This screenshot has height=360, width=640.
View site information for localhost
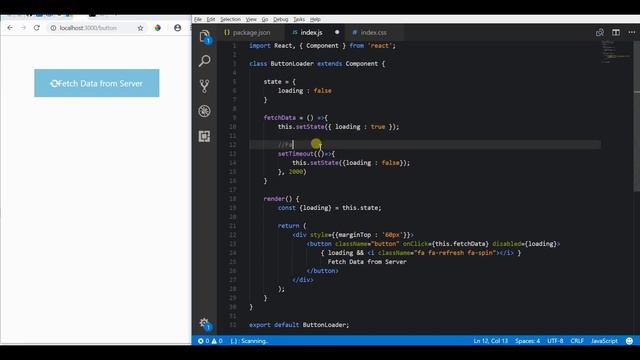pos(53,28)
